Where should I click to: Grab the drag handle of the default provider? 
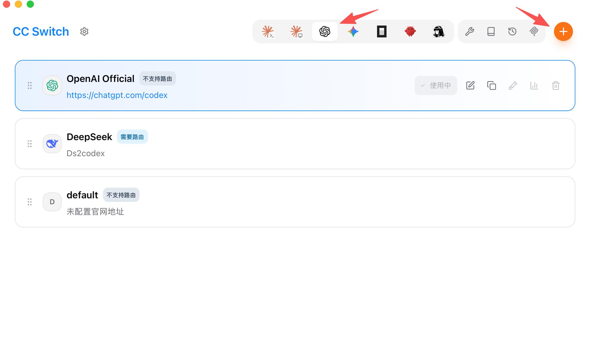(30, 202)
